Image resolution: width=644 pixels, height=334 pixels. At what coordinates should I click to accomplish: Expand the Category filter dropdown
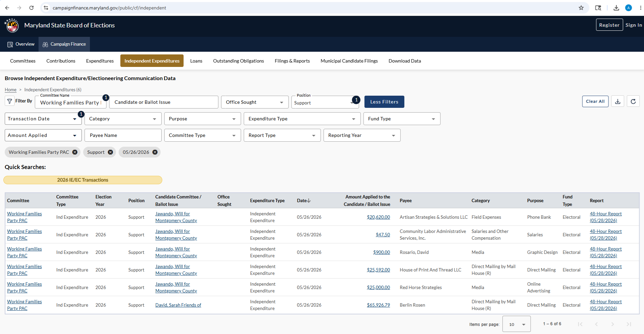[x=123, y=119]
